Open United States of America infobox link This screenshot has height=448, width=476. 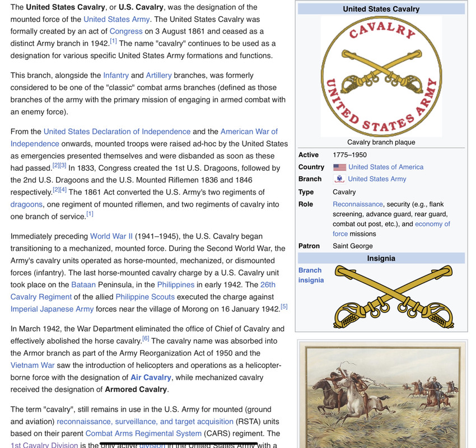(x=386, y=167)
